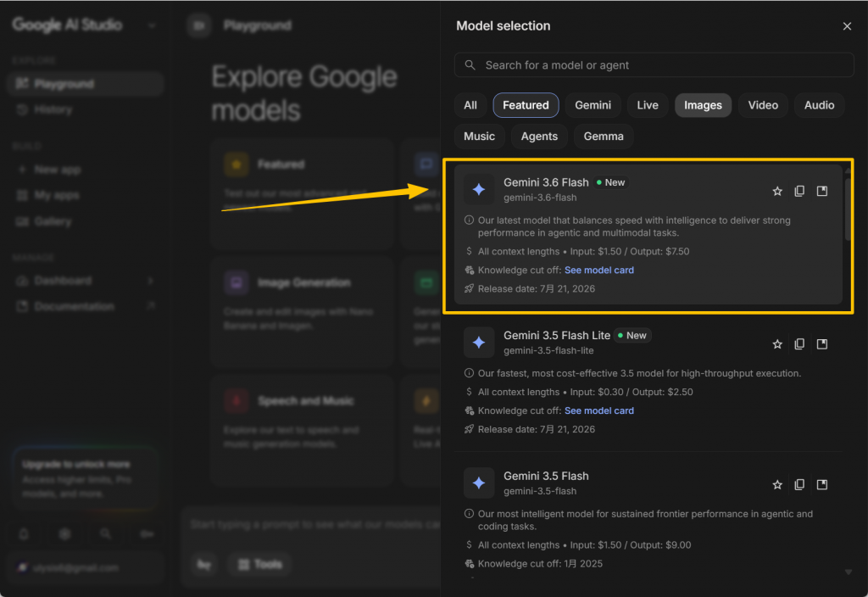Click the New badge on Gemini 3.6 Flash
Image resolution: width=868 pixels, height=597 pixels.
click(x=610, y=182)
